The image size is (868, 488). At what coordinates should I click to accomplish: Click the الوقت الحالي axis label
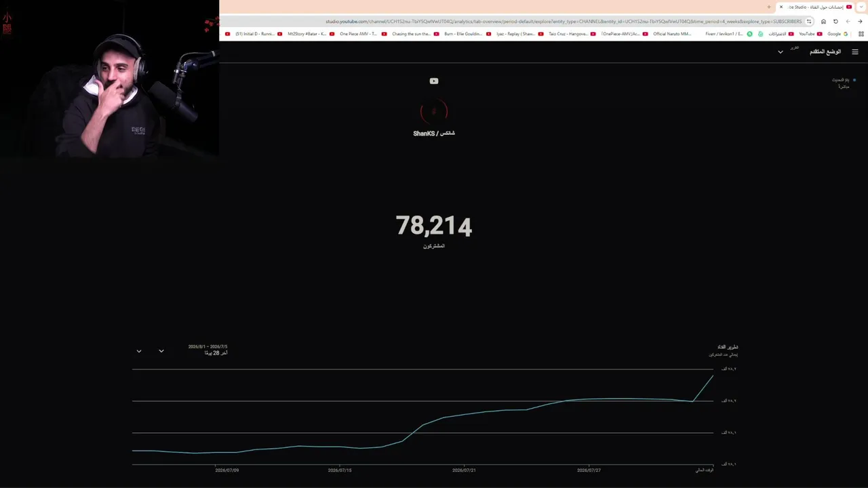pos(705,470)
